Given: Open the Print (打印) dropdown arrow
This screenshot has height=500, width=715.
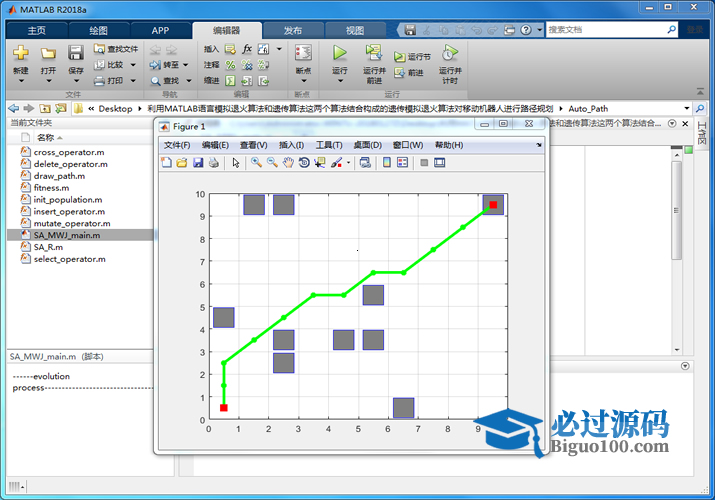Looking at the screenshot, I should point(132,81).
